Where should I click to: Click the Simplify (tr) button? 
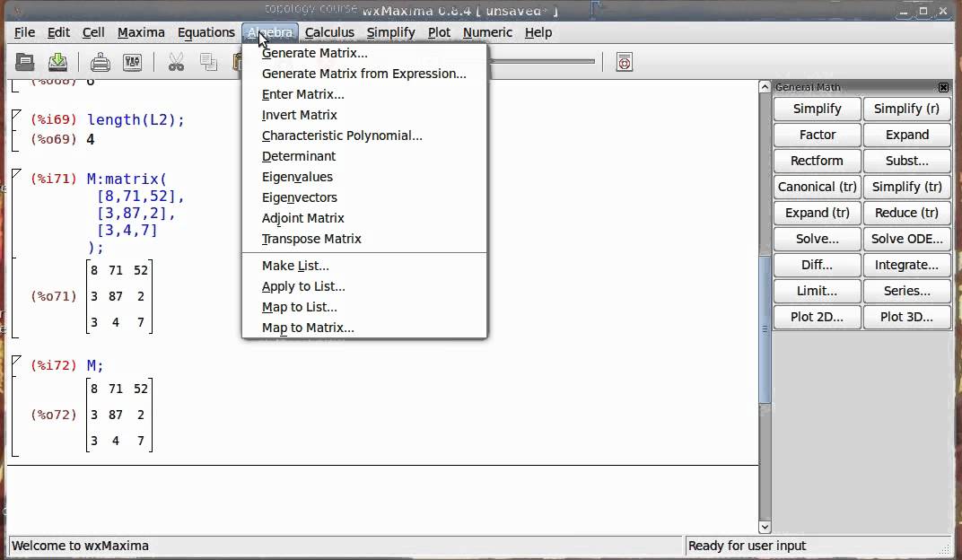[x=906, y=187]
